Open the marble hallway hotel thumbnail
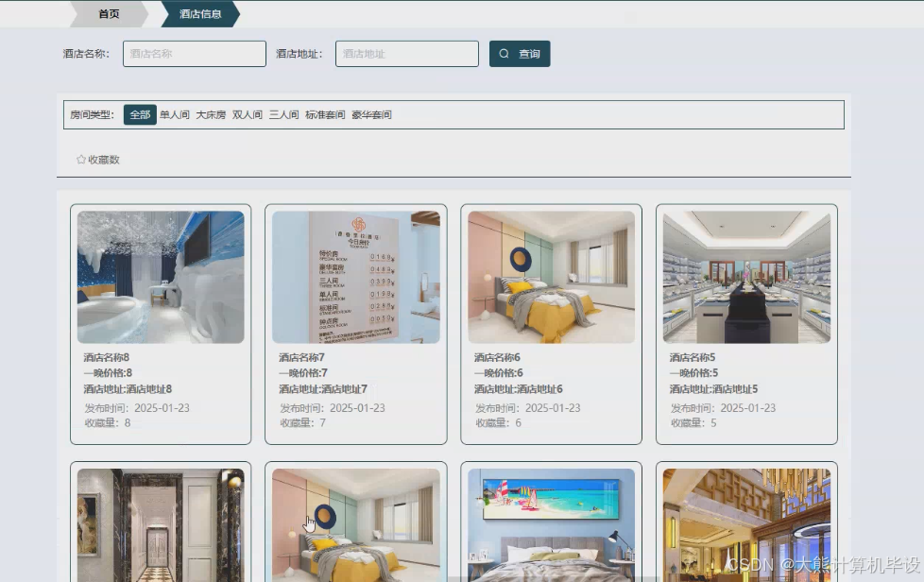Image resolution: width=924 pixels, height=582 pixels. click(x=161, y=525)
